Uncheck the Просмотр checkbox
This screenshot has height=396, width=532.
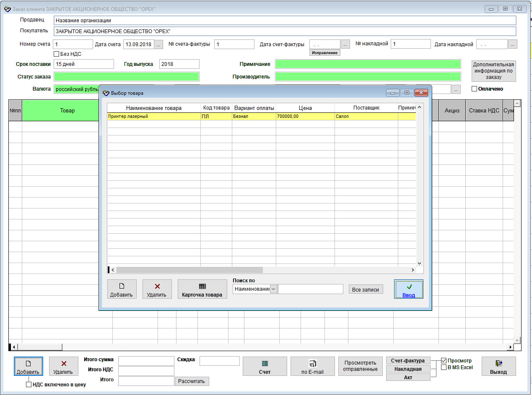(x=444, y=361)
